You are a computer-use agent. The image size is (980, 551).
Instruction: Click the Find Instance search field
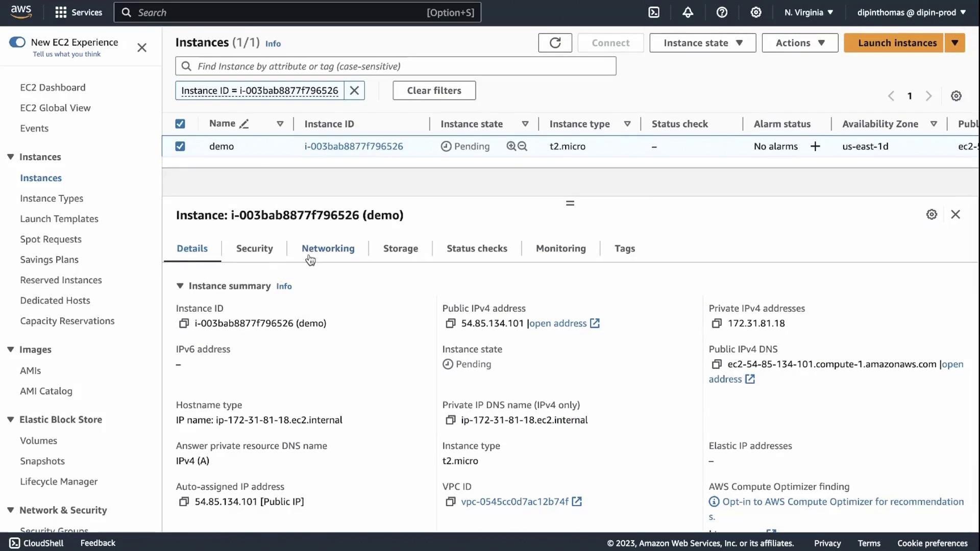click(396, 66)
